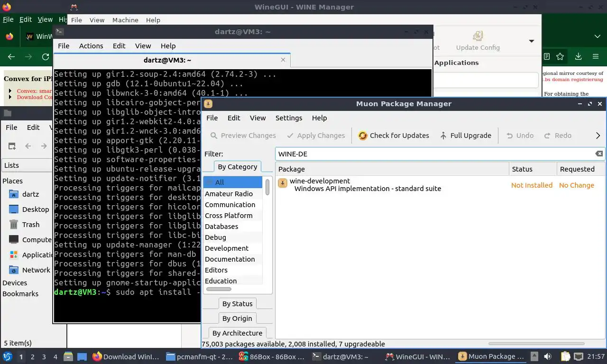
Task: Sort by the Package column header
Action: pos(392,169)
